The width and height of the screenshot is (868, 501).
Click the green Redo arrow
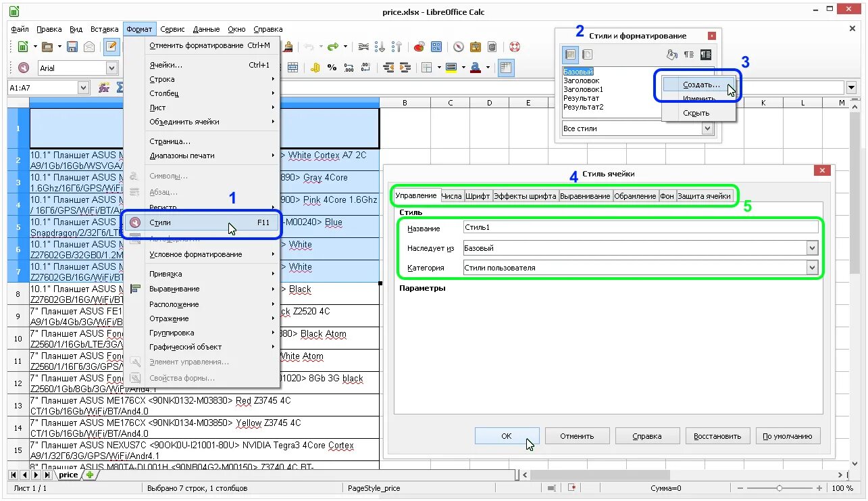332,47
